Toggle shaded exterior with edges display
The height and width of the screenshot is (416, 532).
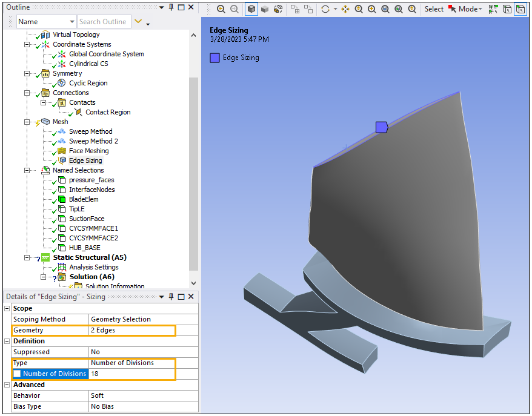click(x=251, y=9)
